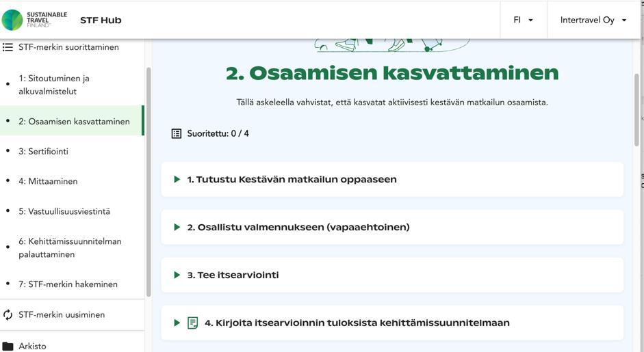644x352 pixels.
Task: Click the list icon beside STF-merkin suorittaminen
Action: 8,47
